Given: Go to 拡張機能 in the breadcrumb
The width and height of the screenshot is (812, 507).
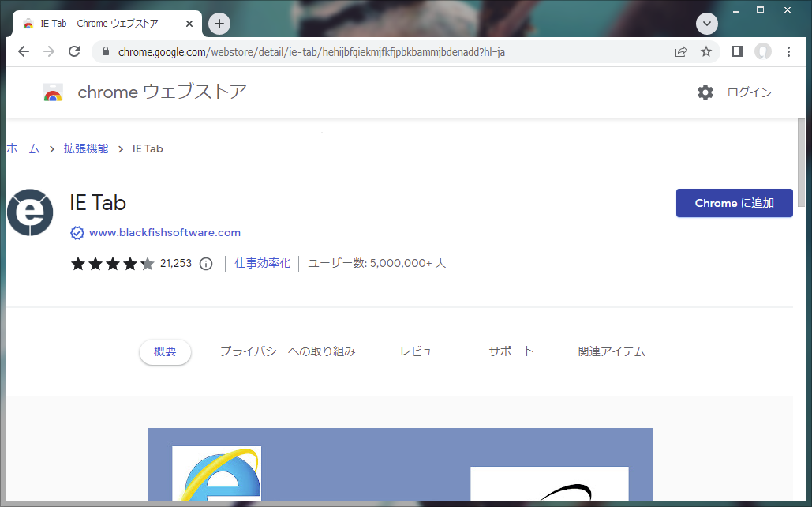Looking at the screenshot, I should [86, 148].
